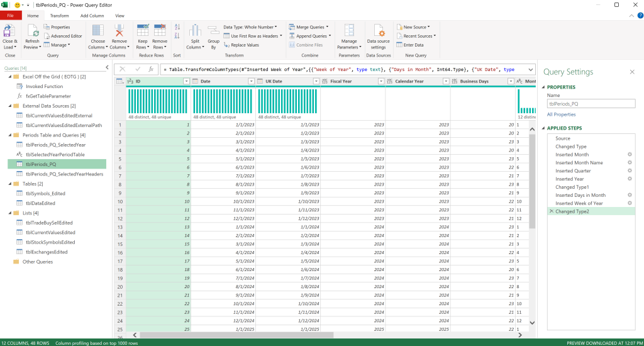Open settings gear for Inserted Month step

coord(630,155)
